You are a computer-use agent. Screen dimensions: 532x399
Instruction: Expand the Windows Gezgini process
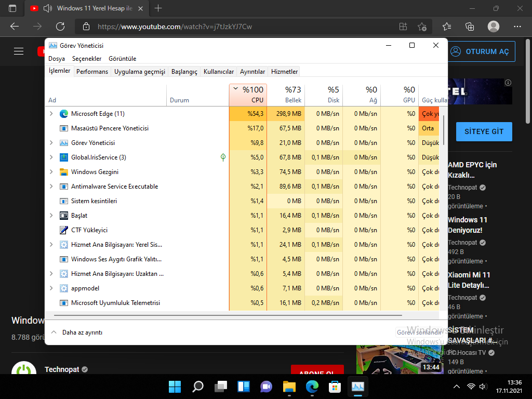point(51,172)
